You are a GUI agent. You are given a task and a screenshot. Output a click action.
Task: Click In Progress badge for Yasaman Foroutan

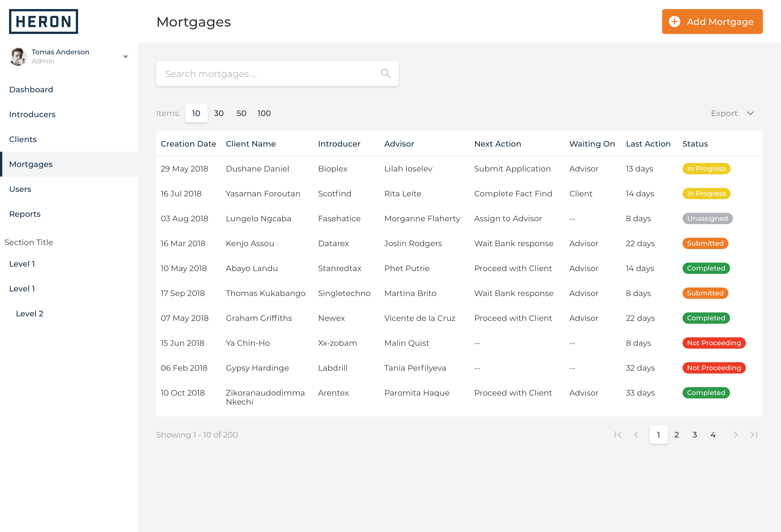pos(706,194)
